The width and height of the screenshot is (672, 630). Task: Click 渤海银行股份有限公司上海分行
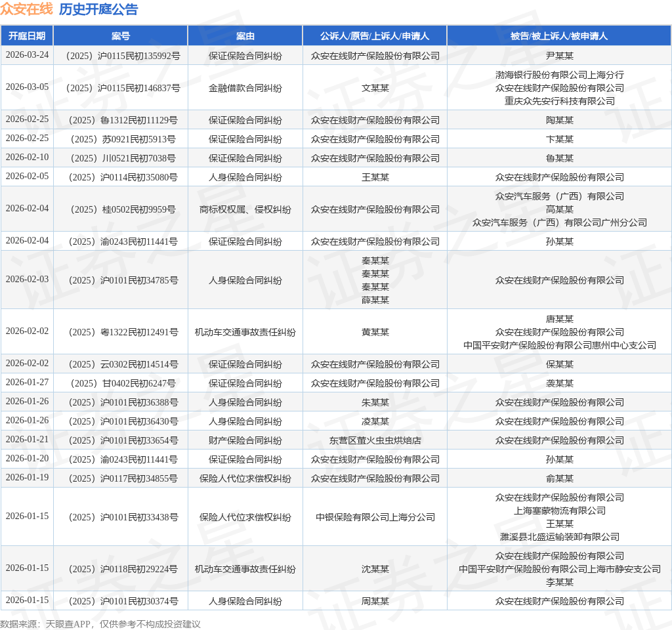559,75
